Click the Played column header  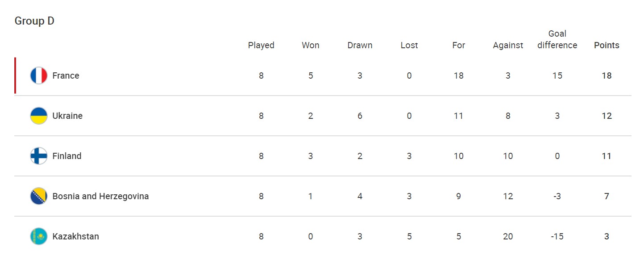(261, 45)
